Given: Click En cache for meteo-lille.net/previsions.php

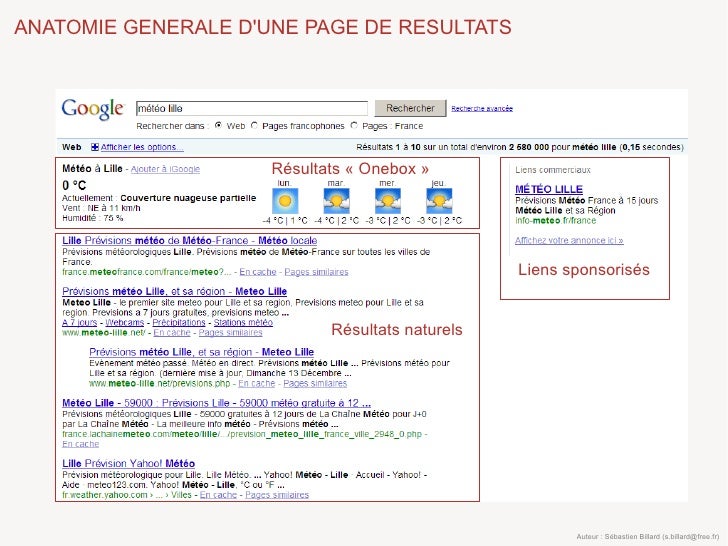Looking at the screenshot, I should pos(257,384).
